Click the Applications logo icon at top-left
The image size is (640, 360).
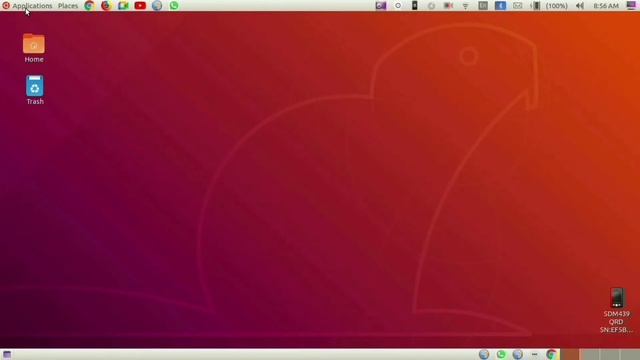click(x=6, y=6)
